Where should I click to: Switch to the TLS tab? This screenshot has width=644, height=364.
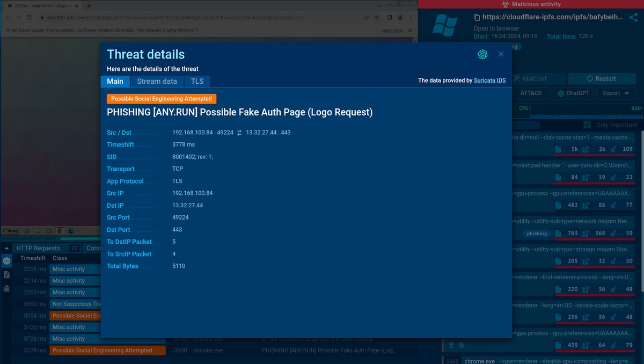point(197,82)
